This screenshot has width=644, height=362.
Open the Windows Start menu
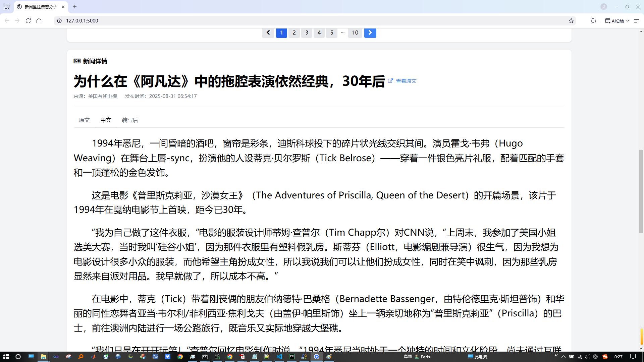point(6,357)
